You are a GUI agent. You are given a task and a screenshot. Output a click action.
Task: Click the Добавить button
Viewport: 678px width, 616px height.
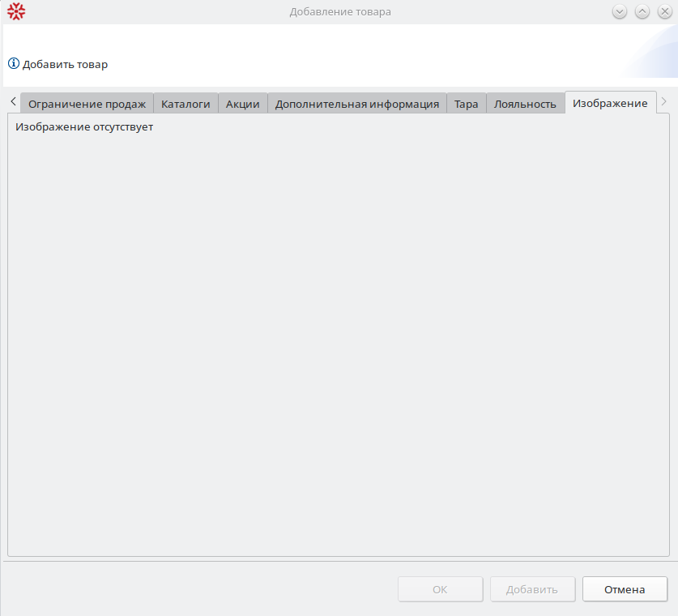point(532,589)
